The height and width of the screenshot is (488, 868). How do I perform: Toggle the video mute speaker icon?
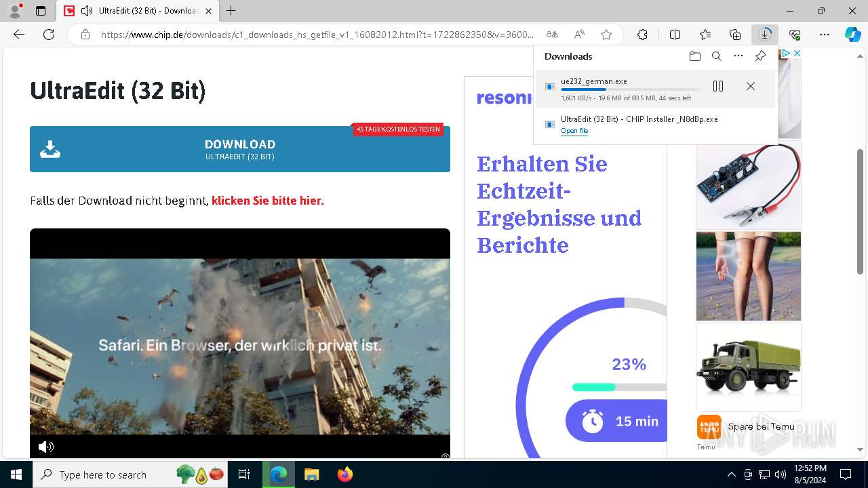45,447
